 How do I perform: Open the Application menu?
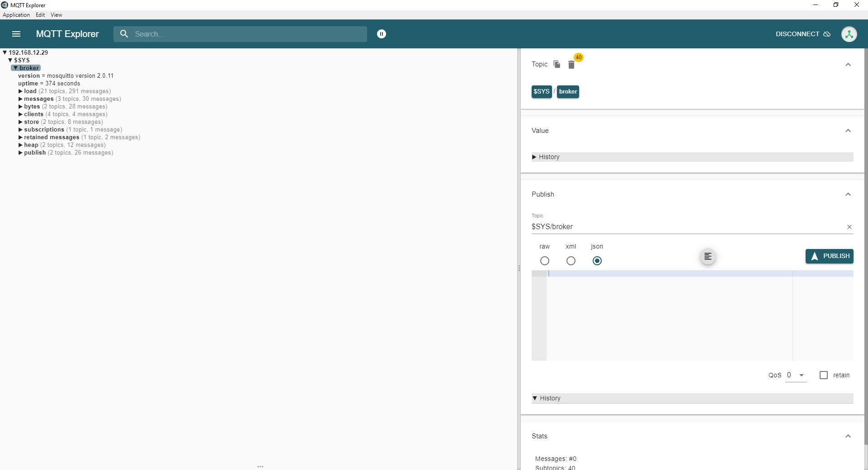(x=16, y=15)
